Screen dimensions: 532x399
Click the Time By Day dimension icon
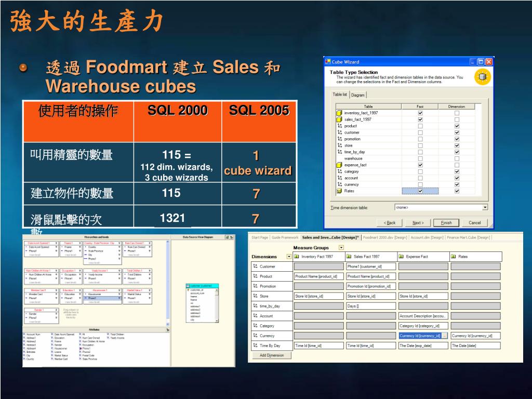255,345
